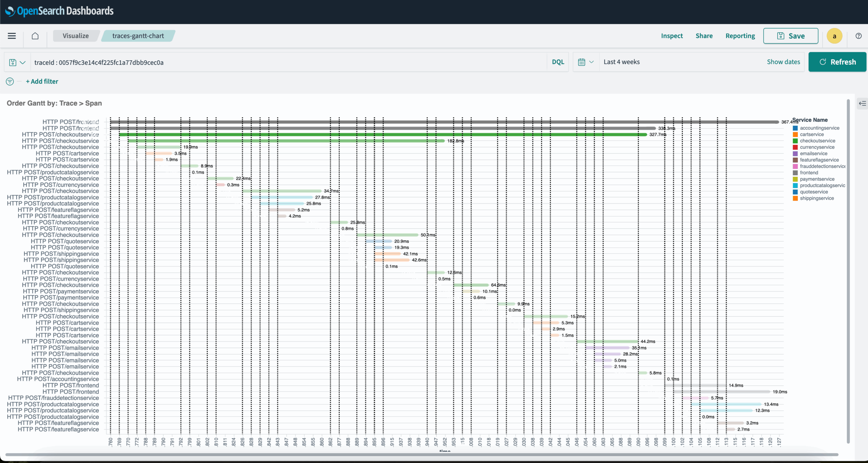Viewport: 868px width, 463px height.
Task: Click the user avatar in the header
Action: pos(834,36)
